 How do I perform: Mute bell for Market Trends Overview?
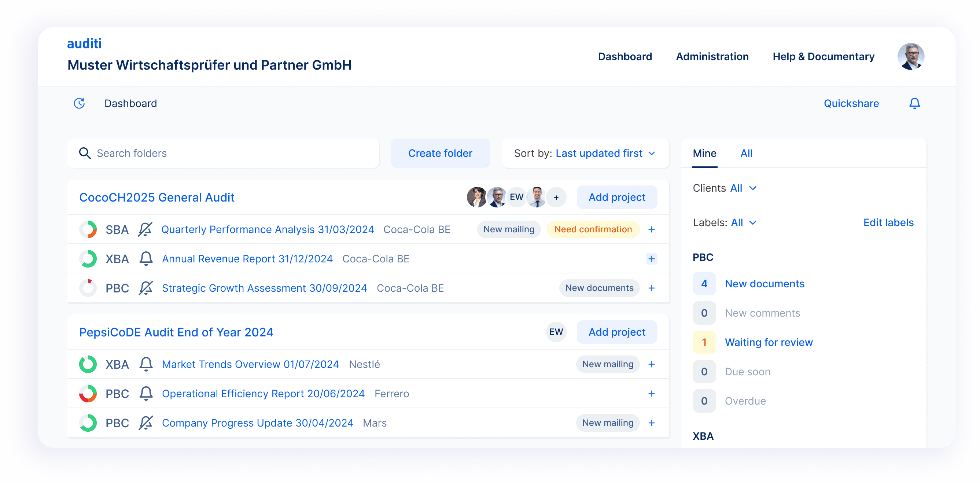pos(146,364)
